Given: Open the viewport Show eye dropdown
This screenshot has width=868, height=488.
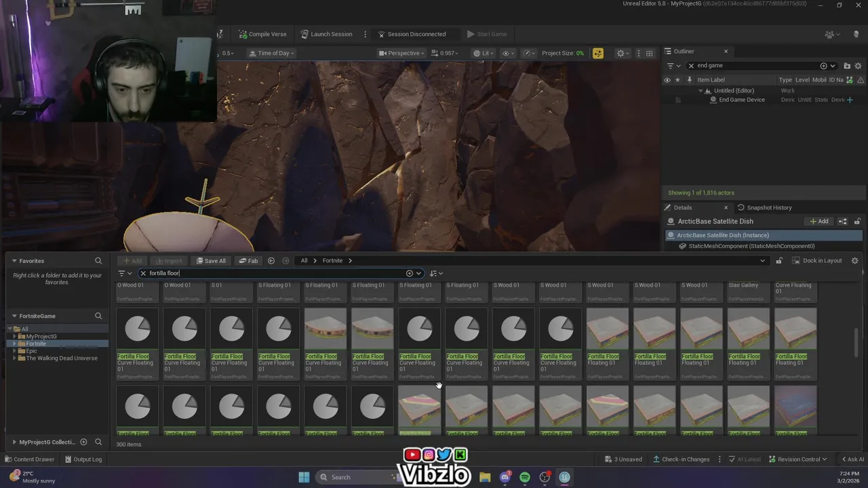Looking at the screenshot, I should (507, 53).
